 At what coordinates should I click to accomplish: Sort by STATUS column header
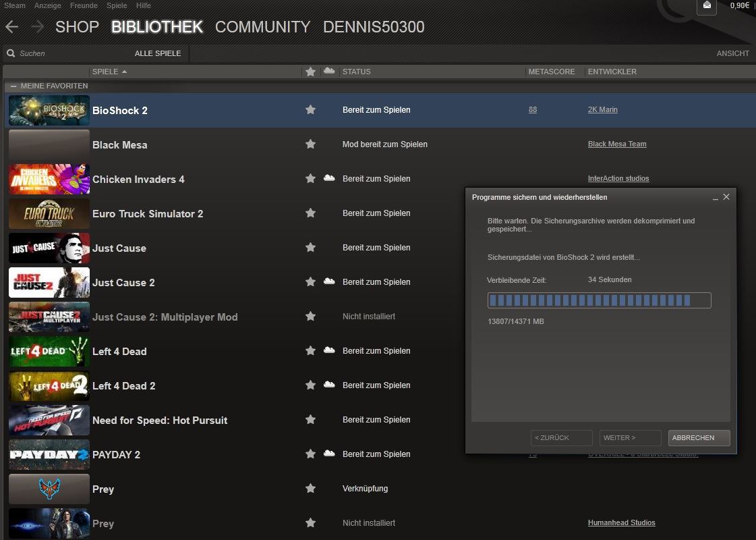[356, 72]
